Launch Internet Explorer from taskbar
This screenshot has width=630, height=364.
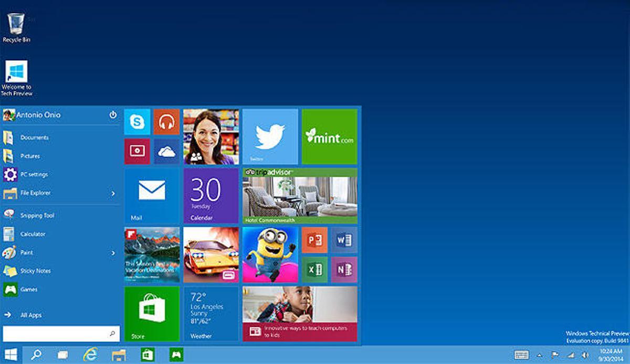click(90, 355)
